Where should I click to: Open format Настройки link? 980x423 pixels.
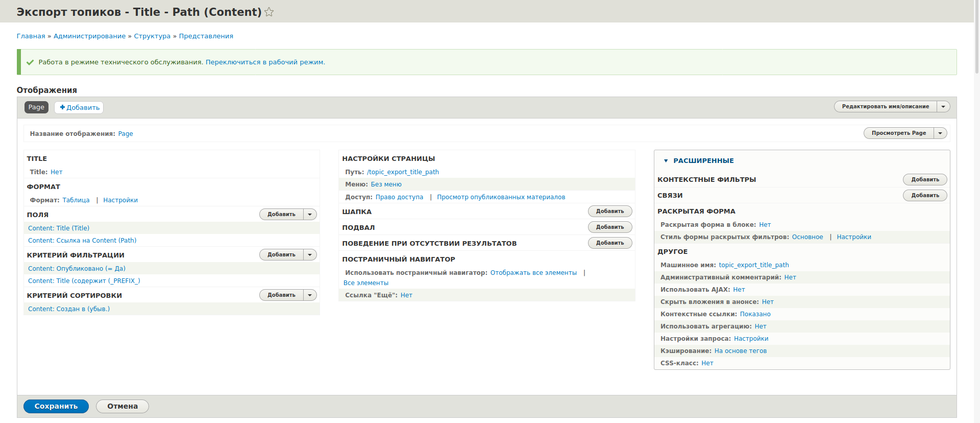coord(120,200)
